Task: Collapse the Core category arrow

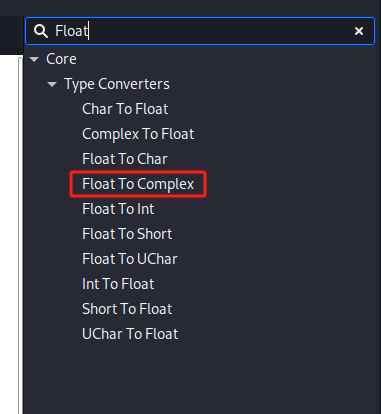Action: pos(34,59)
